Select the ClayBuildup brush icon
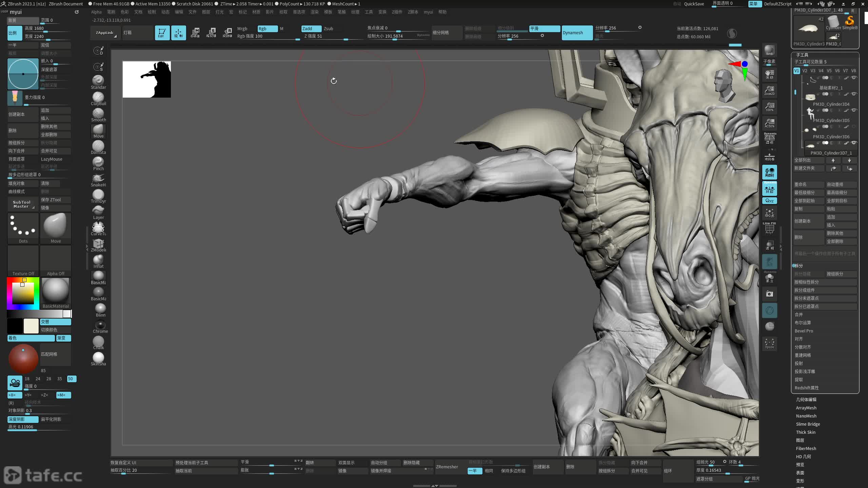Image resolution: width=868 pixels, height=488 pixels. 98,97
